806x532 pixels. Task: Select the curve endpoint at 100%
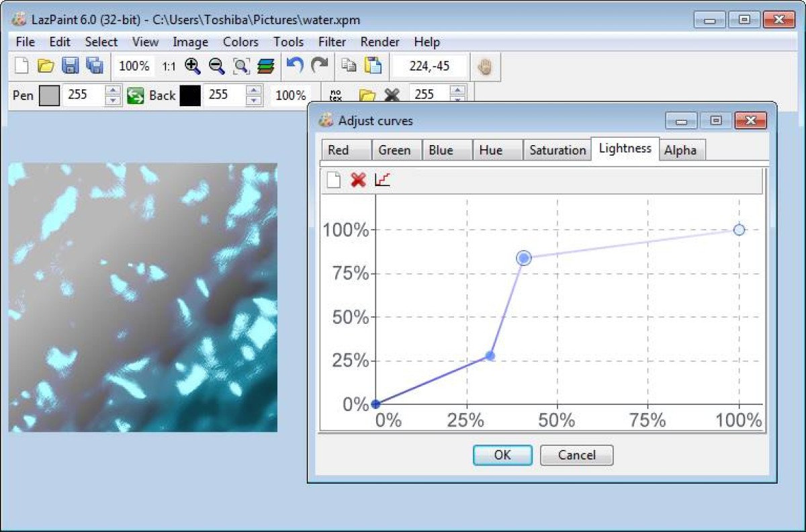pyautogui.click(x=739, y=230)
